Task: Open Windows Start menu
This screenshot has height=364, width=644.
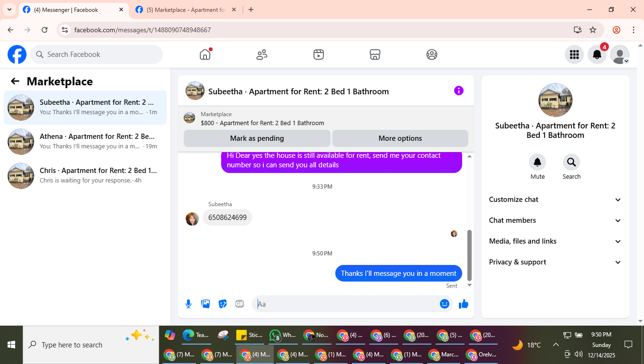Action: click(11, 345)
